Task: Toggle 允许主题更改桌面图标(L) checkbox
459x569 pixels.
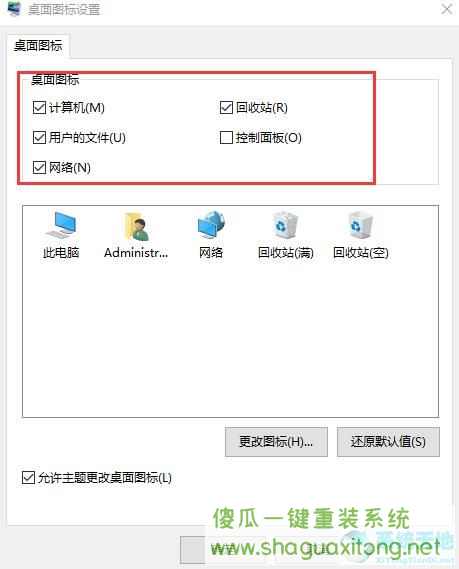Action: (28, 478)
